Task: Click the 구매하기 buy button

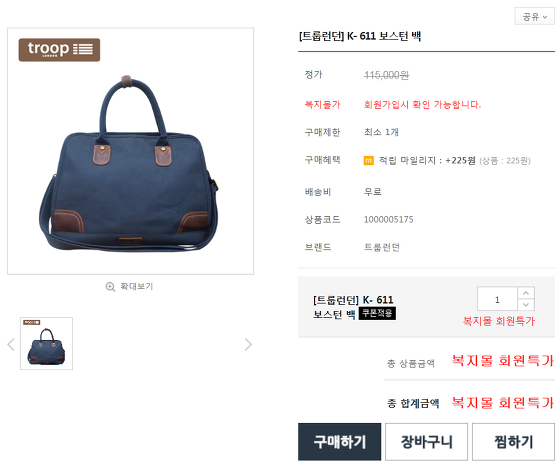Action: (x=340, y=442)
